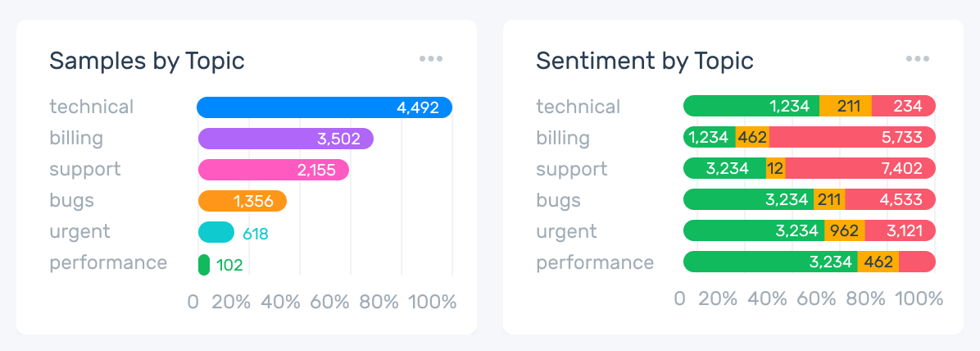Image resolution: width=980 pixels, height=351 pixels.
Task: Open Sentiment by Topic options menu
Action: pos(917,59)
